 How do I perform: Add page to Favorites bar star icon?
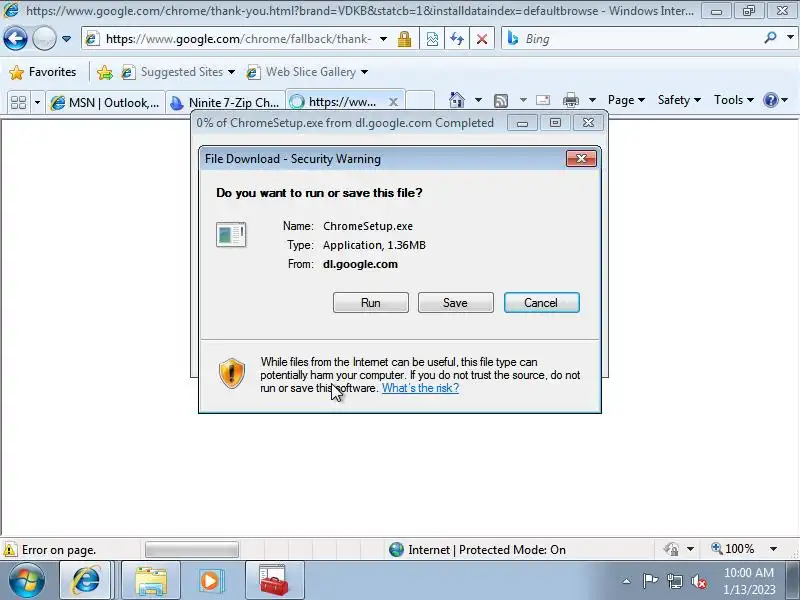105,72
